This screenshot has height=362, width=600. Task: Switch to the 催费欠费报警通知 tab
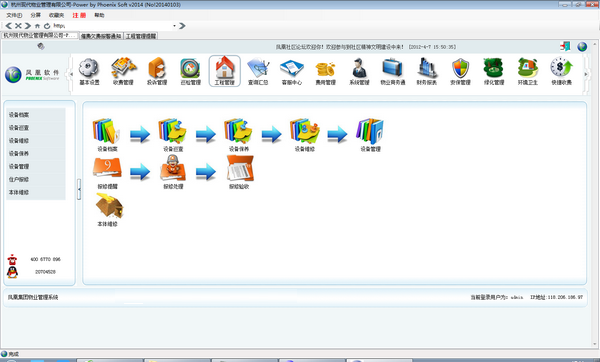101,36
